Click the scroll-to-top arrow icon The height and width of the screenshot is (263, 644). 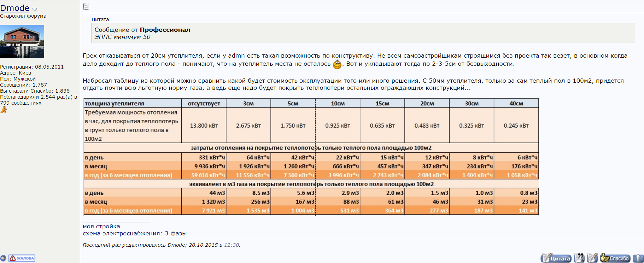pyautogui.click(x=638, y=258)
